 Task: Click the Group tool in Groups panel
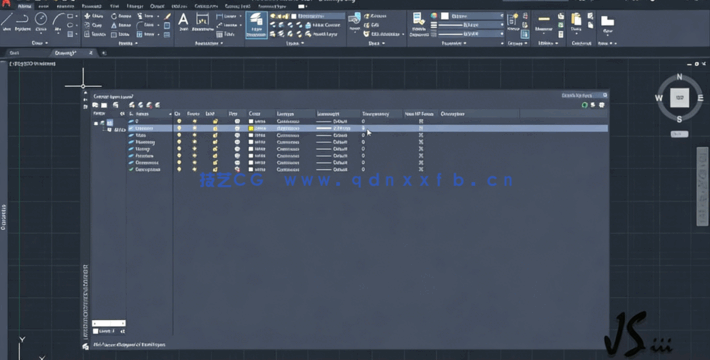click(513, 21)
